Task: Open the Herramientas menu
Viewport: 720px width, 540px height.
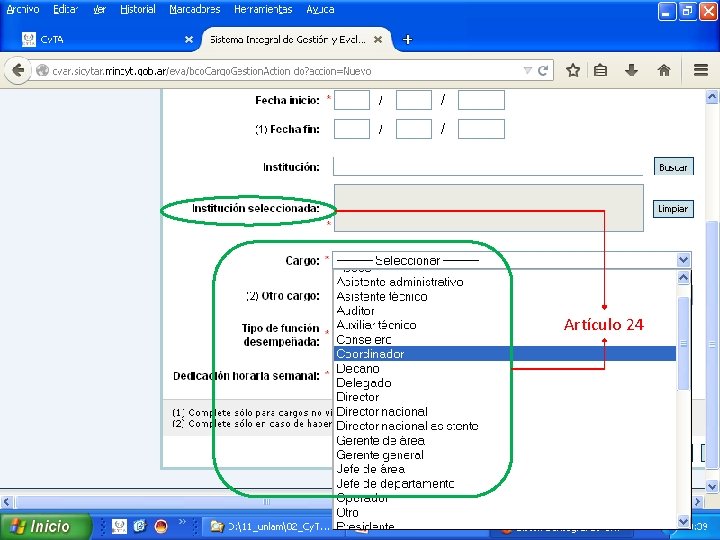Action: (x=263, y=9)
